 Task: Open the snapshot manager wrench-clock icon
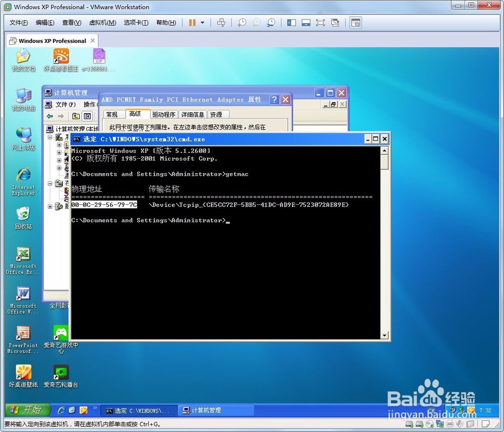click(271, 23)
